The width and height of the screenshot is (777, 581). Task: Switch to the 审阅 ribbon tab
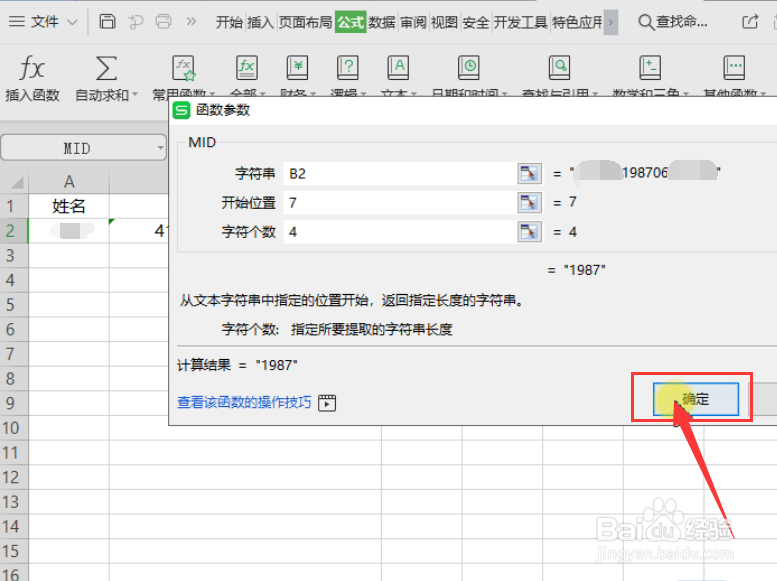pyautogui.click(x=413, y=22)
